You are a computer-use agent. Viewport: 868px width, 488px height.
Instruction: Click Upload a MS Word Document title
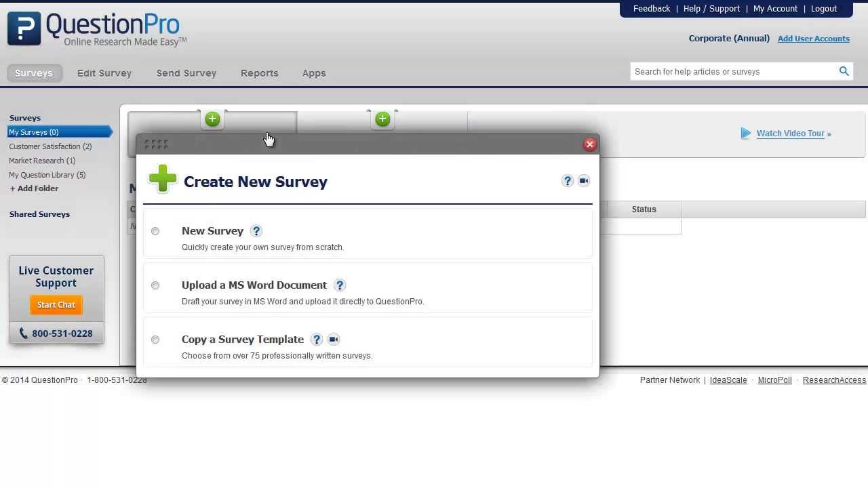254,285
